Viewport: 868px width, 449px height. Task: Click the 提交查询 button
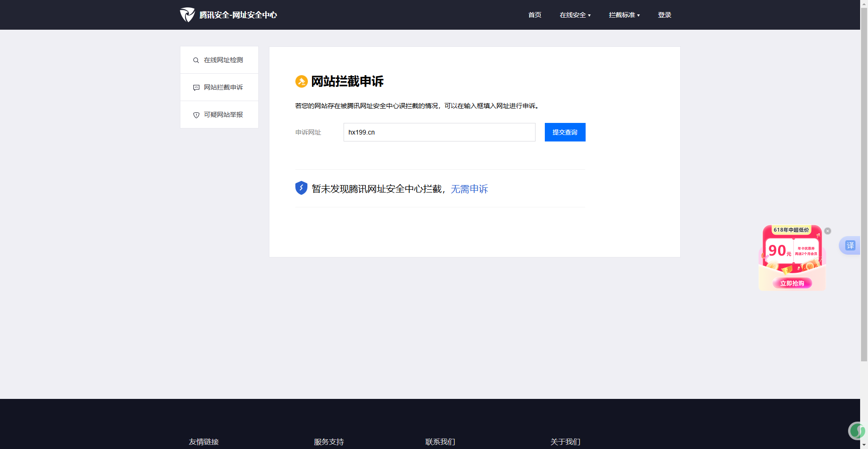pyautogui.click(x=565, y=132)
